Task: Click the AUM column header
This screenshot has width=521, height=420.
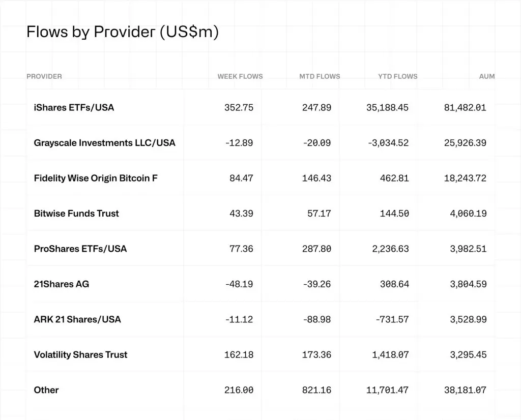Action: [x=487, y=76]
